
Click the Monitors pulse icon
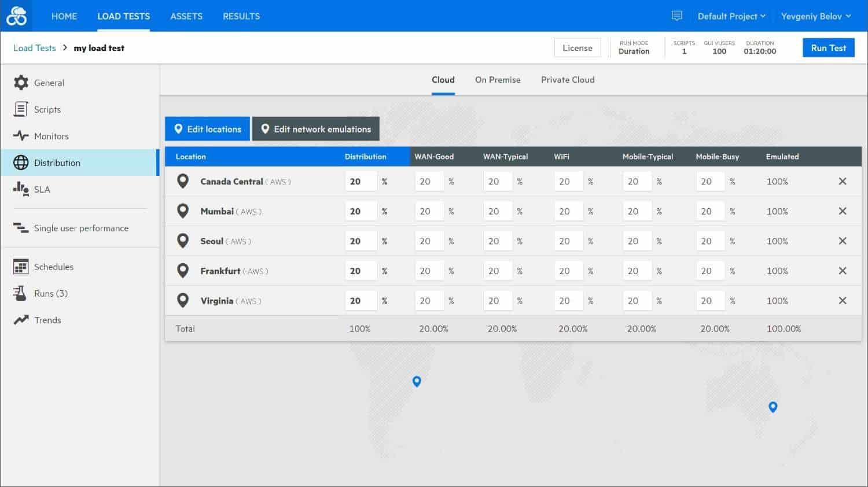[x=21, y=136]
